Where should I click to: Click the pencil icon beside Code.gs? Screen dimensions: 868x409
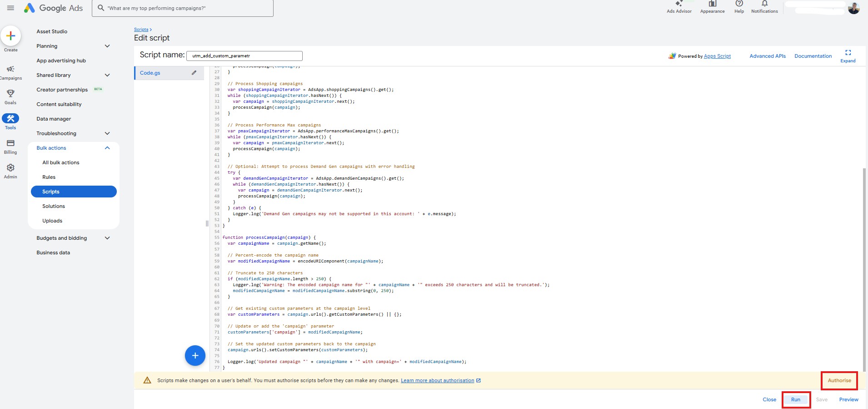point(194,73)
